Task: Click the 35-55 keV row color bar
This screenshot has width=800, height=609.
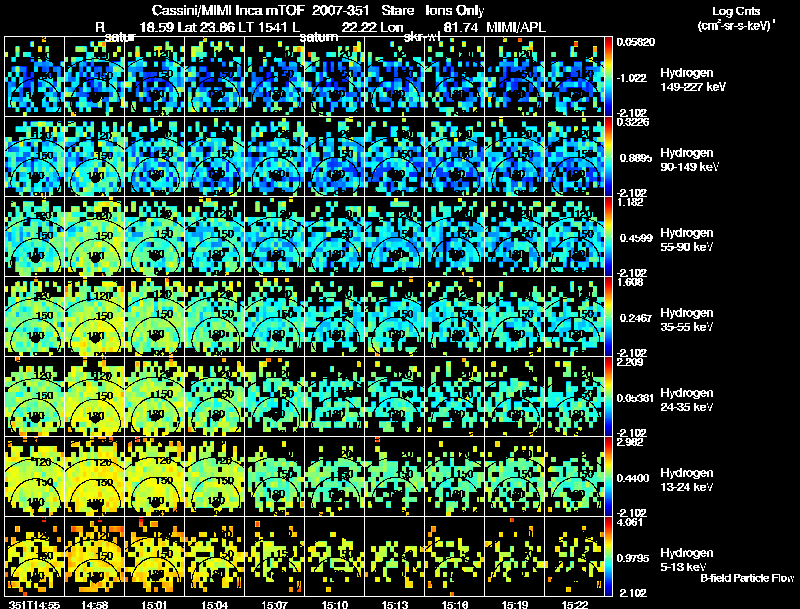Action: pyautogui.click(x=609, y=317)
